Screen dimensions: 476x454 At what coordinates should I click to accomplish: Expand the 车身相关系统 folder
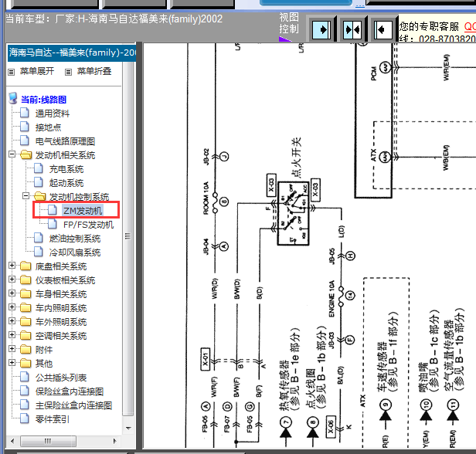point(12,293)
